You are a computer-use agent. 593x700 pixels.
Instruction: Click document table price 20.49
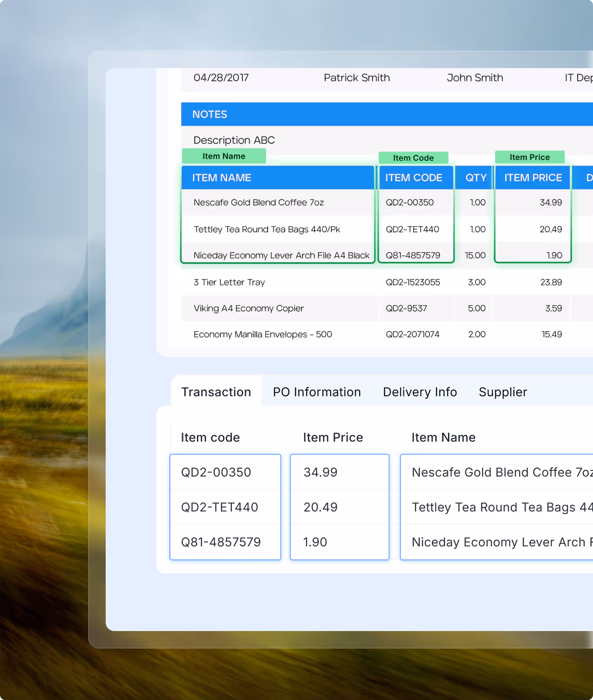coord(551,229)
